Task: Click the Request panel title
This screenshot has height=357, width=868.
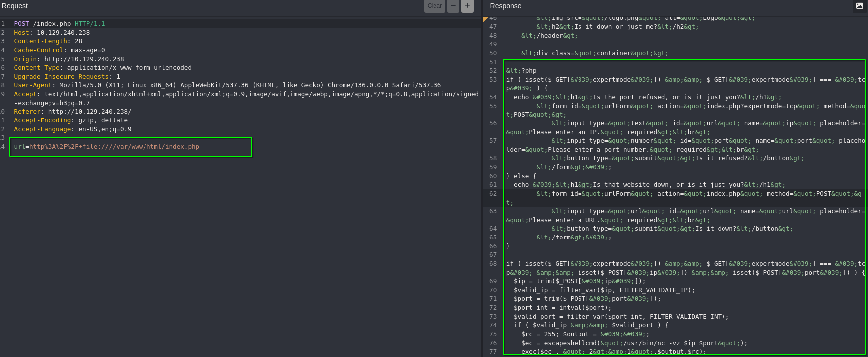Action: 15,6
